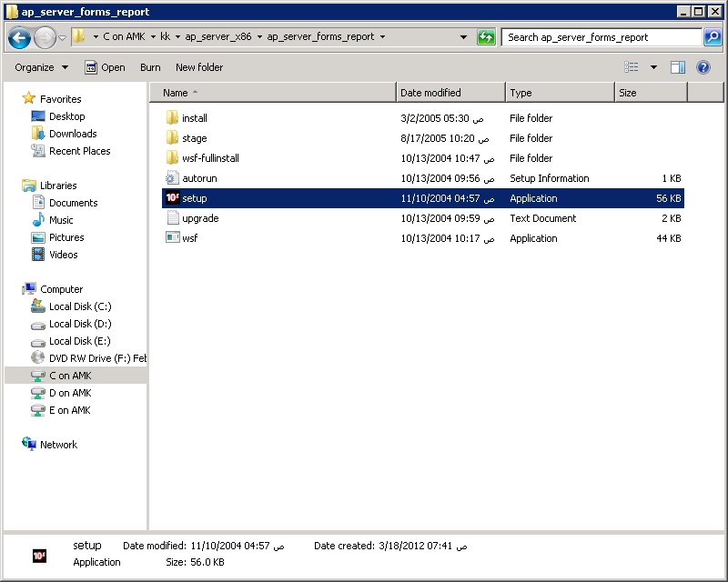Open the Help question mark icon

click(x=703, y=67)
